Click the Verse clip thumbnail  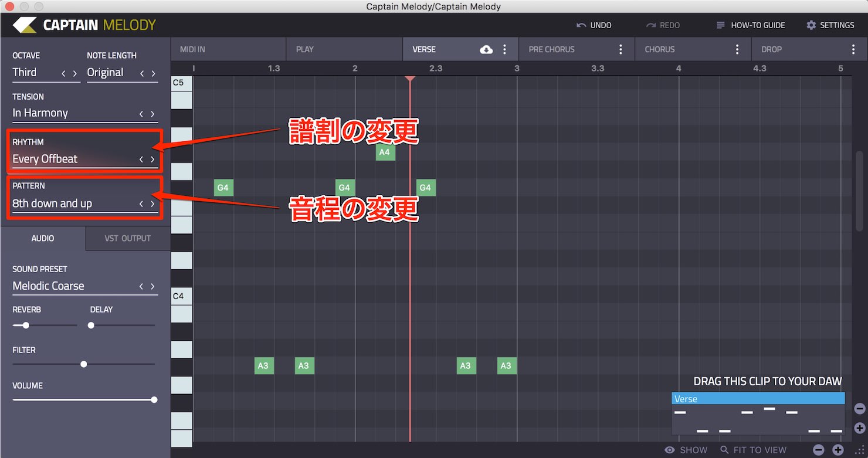point(758,414)
